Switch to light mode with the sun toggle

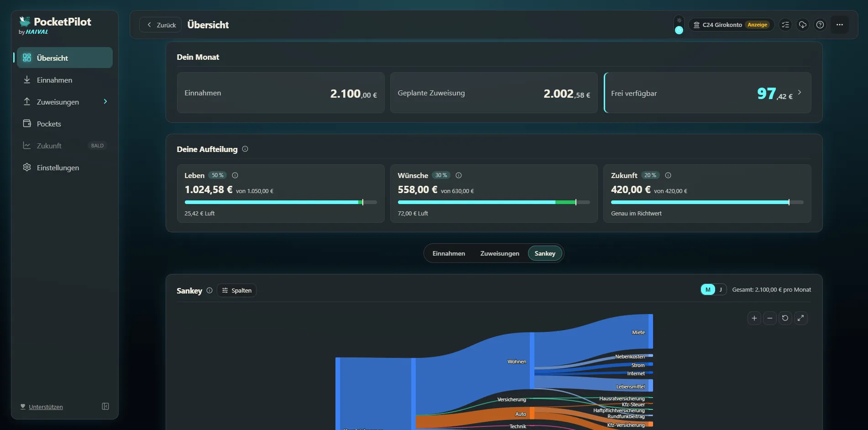(x=679, y=20)
